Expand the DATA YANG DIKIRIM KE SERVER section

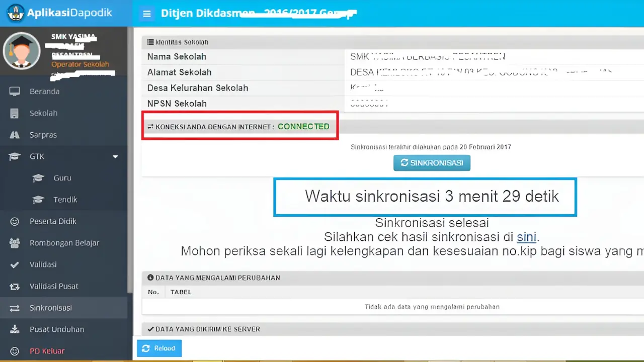(205, 329)
